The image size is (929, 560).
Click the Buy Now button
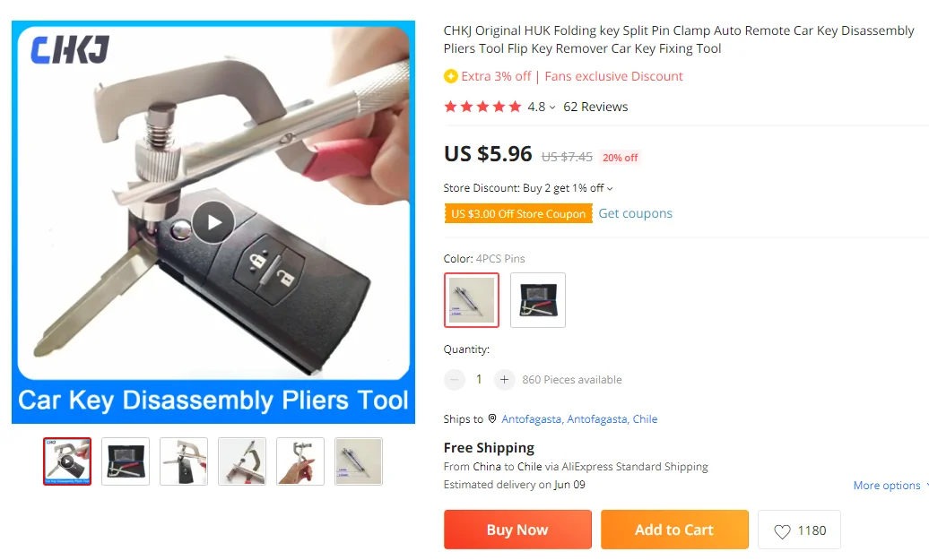point(517,530)
